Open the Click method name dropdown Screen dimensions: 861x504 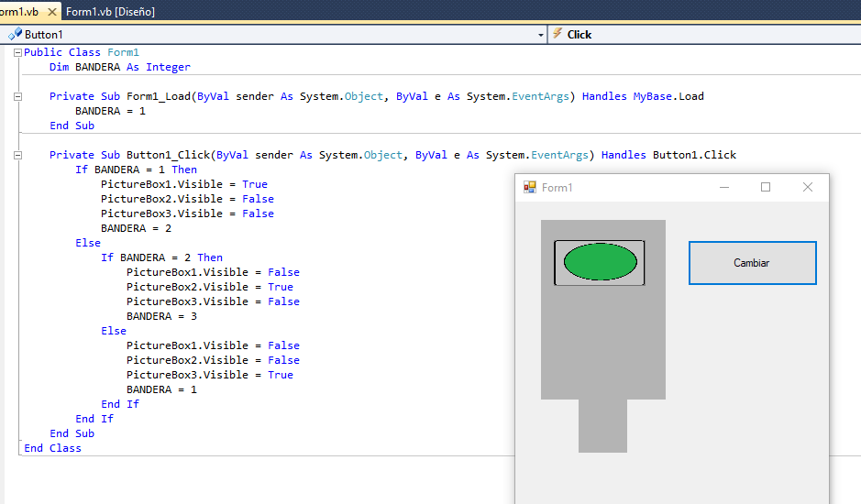(704, 35)
